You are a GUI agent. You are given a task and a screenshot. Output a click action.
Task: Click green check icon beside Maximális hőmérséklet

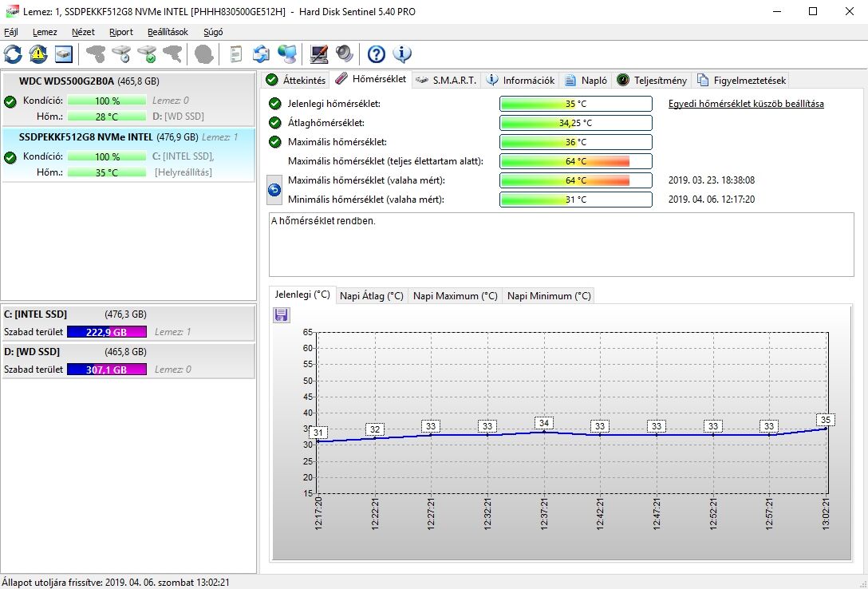tap(274, 142)
